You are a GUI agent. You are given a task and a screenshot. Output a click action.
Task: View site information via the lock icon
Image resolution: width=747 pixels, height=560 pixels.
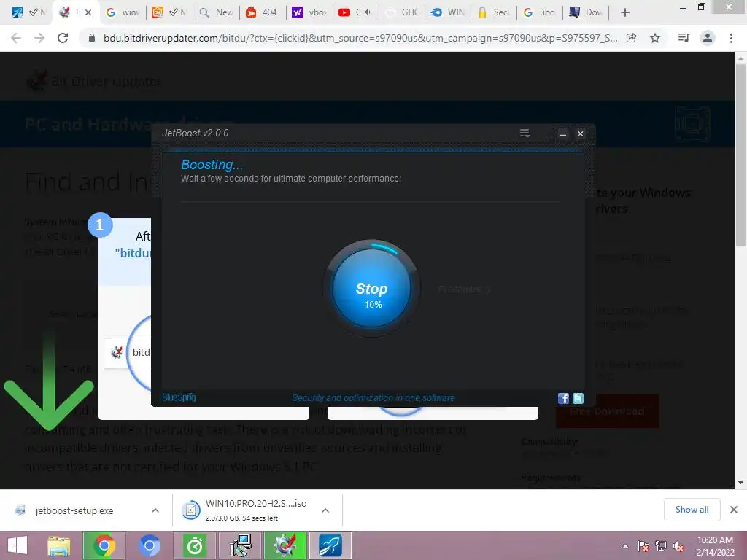tap(92, 38)
